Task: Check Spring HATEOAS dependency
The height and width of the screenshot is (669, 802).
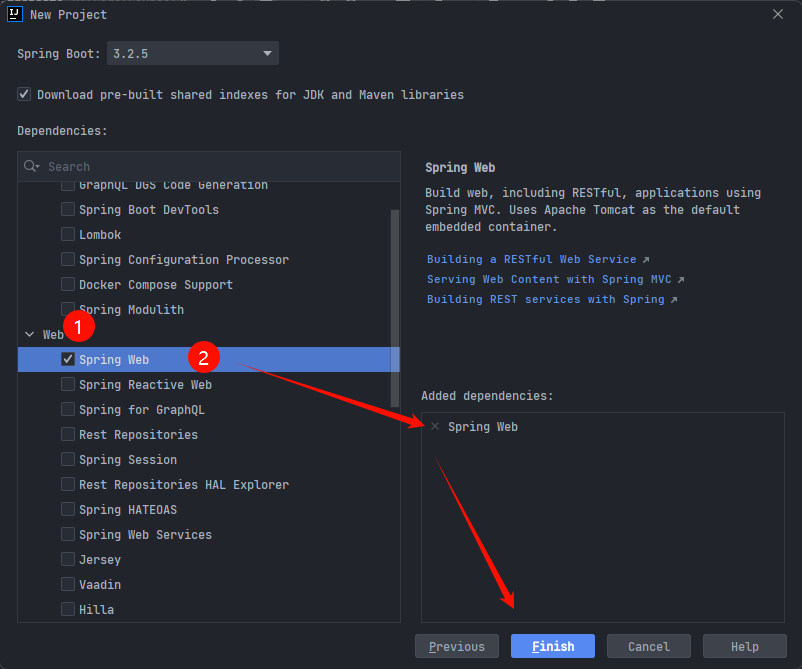Action: point(68,510)
